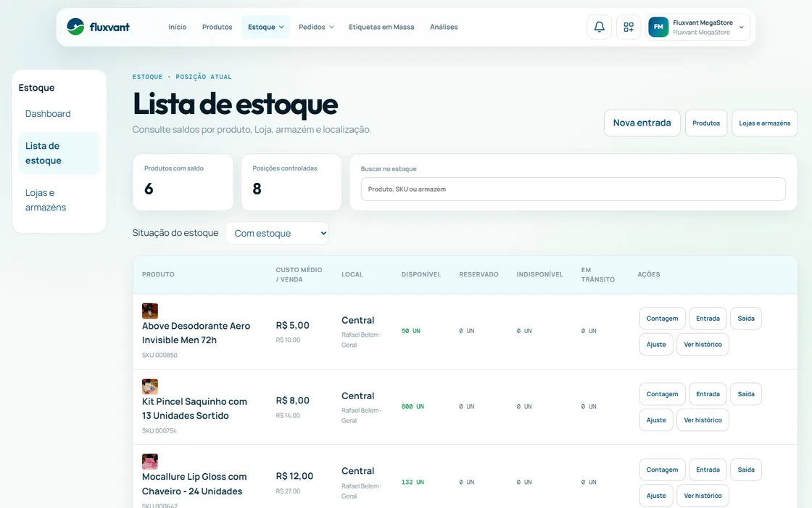Click the Posições controladas card
Image resolution: width=812 pixels, height=508 pixels.
[291, 182]
